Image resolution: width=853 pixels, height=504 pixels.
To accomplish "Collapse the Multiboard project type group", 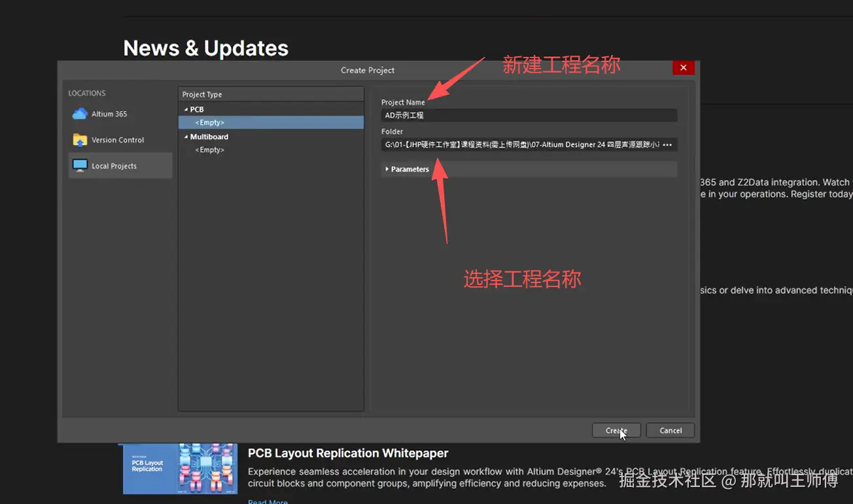I will pyautogui.click(x=186, y=137).
